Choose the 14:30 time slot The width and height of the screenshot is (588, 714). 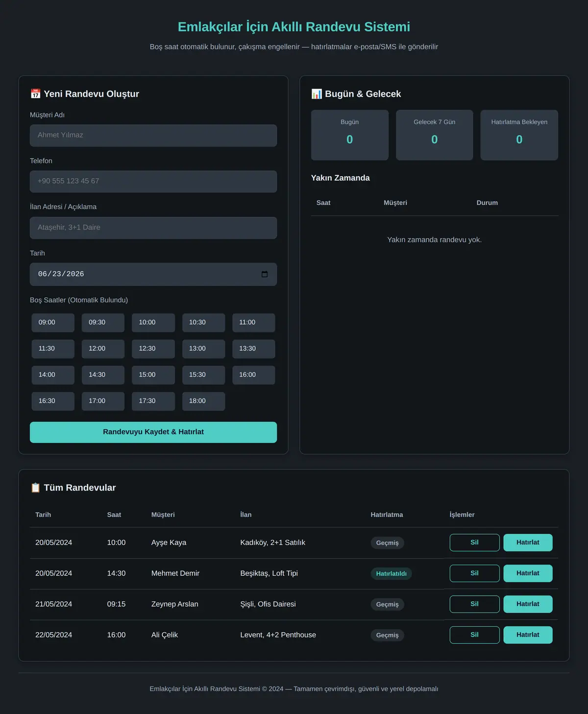pos(103,375)
